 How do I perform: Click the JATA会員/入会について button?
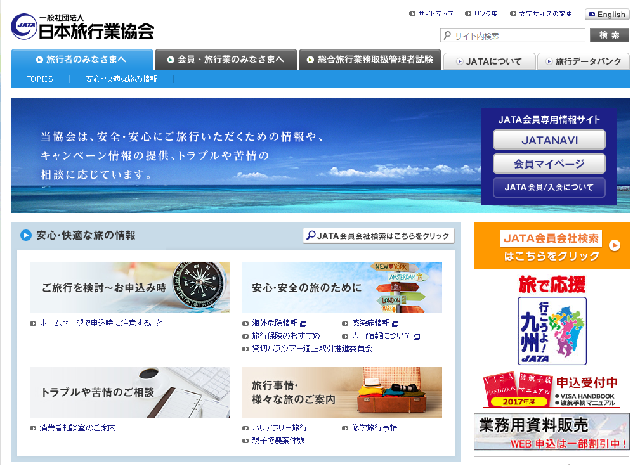point(549,188)
